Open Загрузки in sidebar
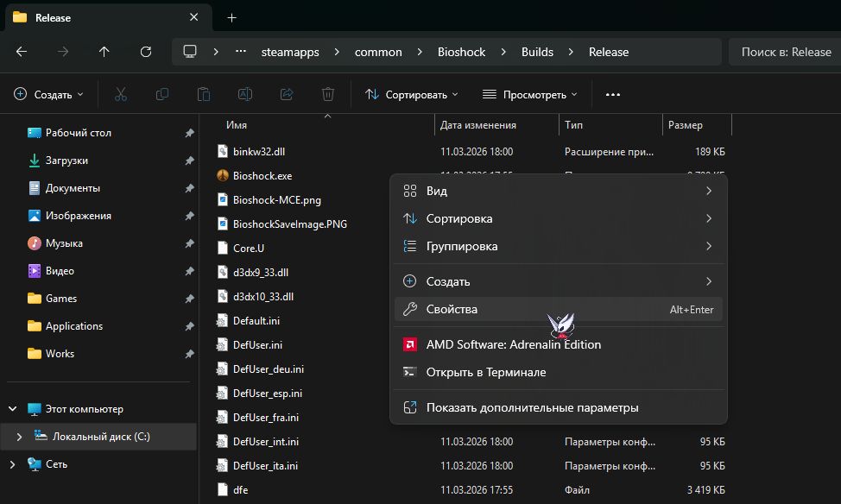This screenshot has width=841, height=504. (x=66, y=161)
